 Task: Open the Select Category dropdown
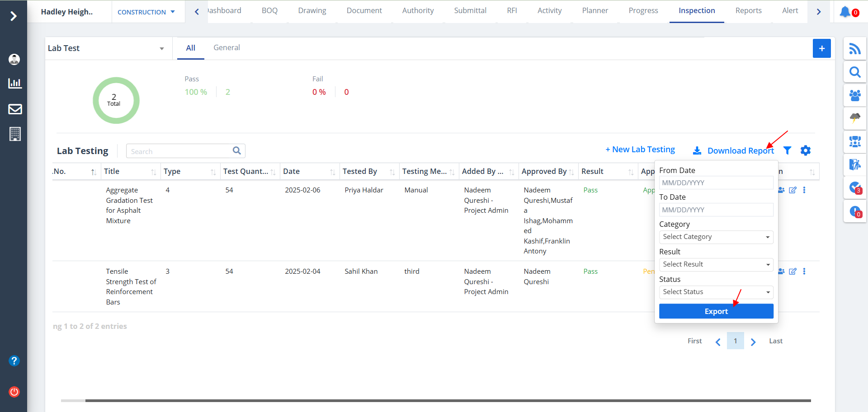(x=716, y=237)
